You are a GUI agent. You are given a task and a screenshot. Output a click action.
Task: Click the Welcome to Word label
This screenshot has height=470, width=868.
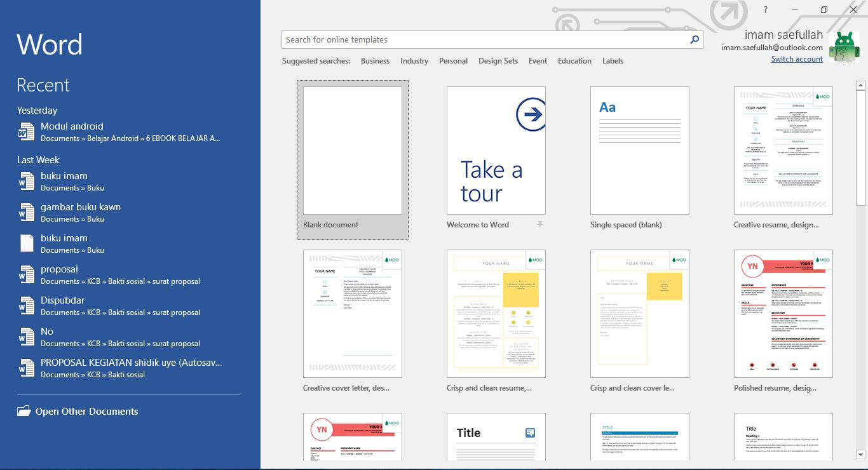click(x=478, y=225)
